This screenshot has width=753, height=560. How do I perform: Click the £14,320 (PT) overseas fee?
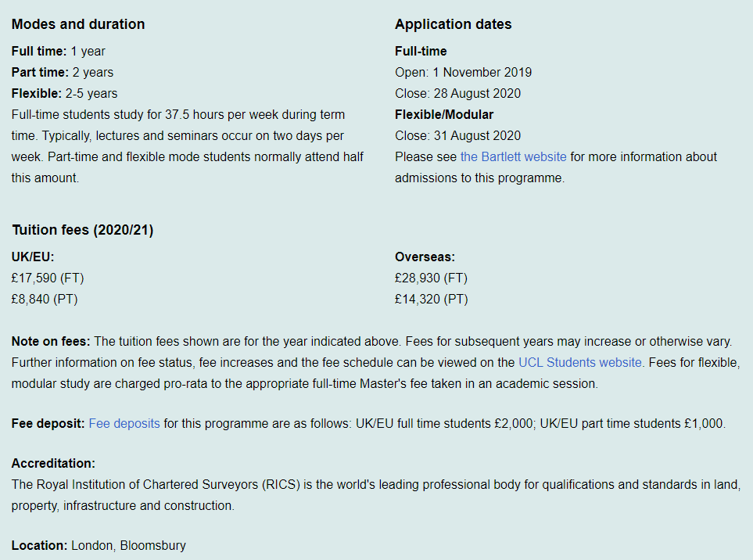[432, 300]
